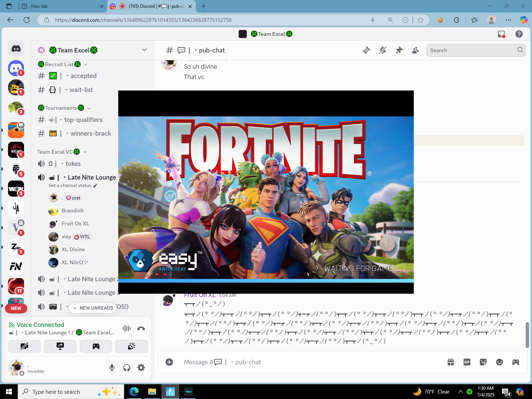Open the apps controller icon in message bar
This screenshot has height=399, width=532.
[x=516, y=362]
